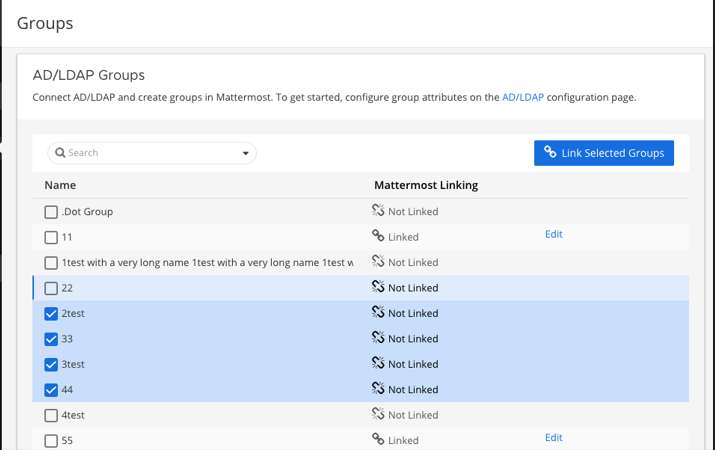Open the AD/LDAP configuration page link
Screen dimensions: 715x450
coord(522,98)
